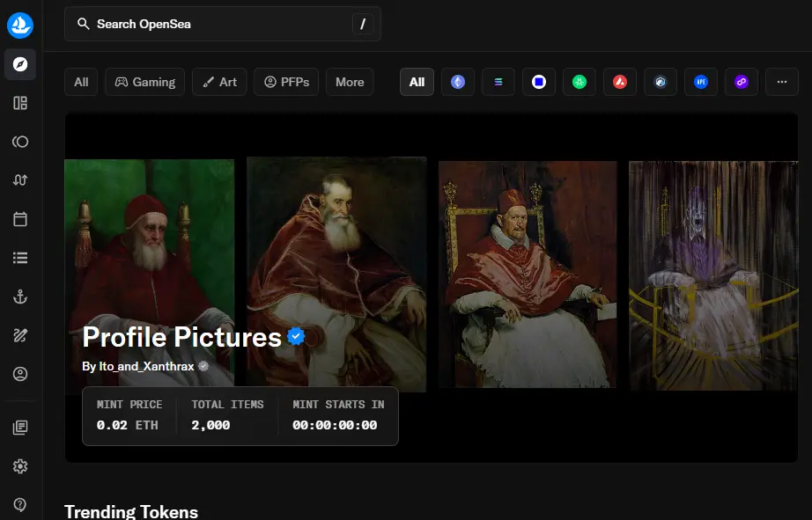Select the PFPs category tab
Viewport: 812px width, 520px height.
click(x=286, y=82)
